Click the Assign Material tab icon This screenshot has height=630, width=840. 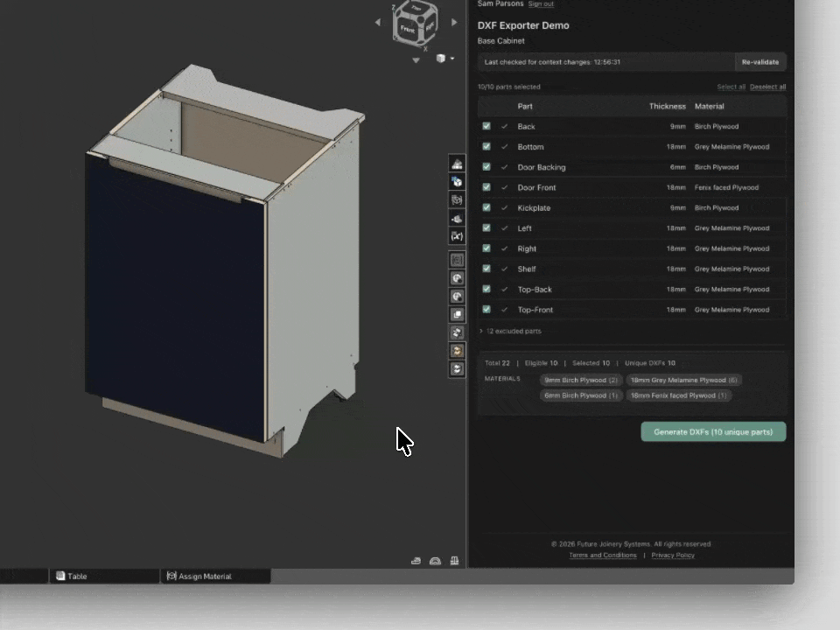171,576
